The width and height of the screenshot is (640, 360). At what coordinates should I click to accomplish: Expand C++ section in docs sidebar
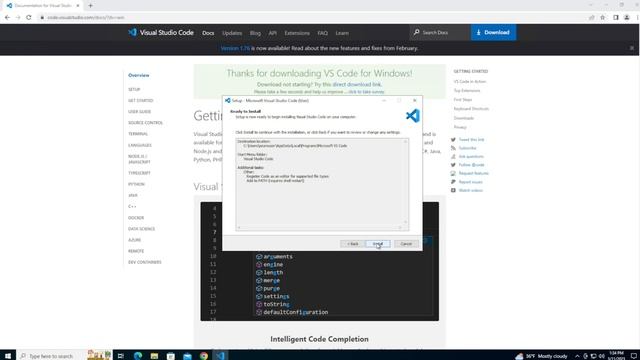132,207
